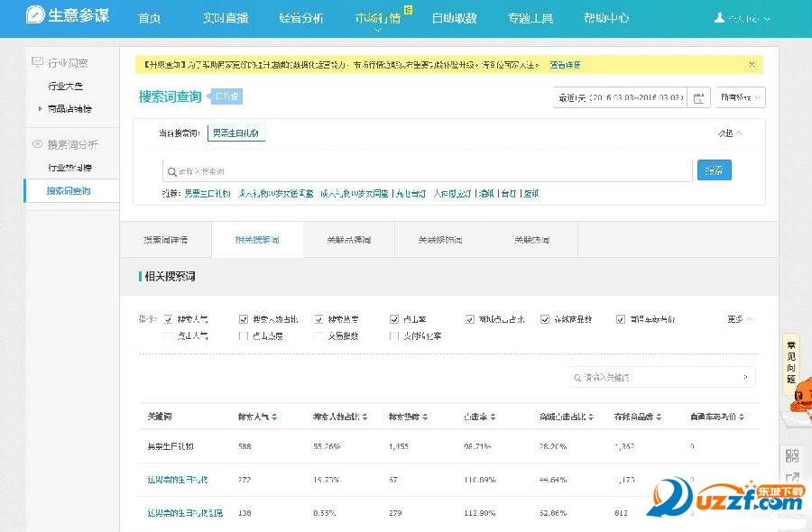Screen dimensions: 812x532
Task: Uncheck the 搜索人气 indicator
Action: pos(168,319)
